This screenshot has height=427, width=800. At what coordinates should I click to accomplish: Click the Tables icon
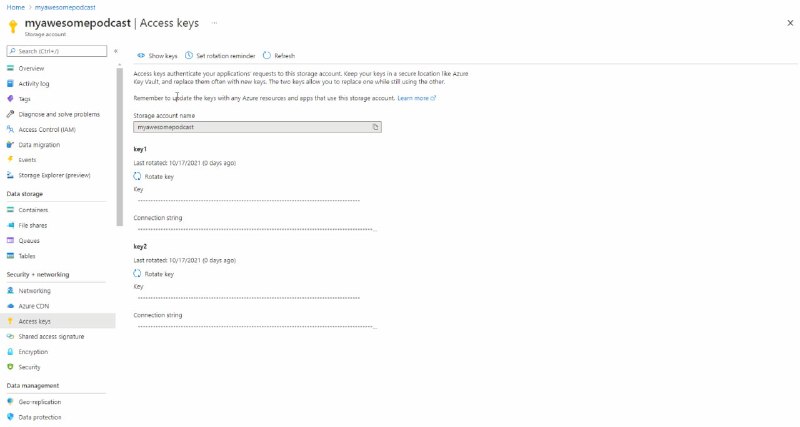[x=10, y=256]
